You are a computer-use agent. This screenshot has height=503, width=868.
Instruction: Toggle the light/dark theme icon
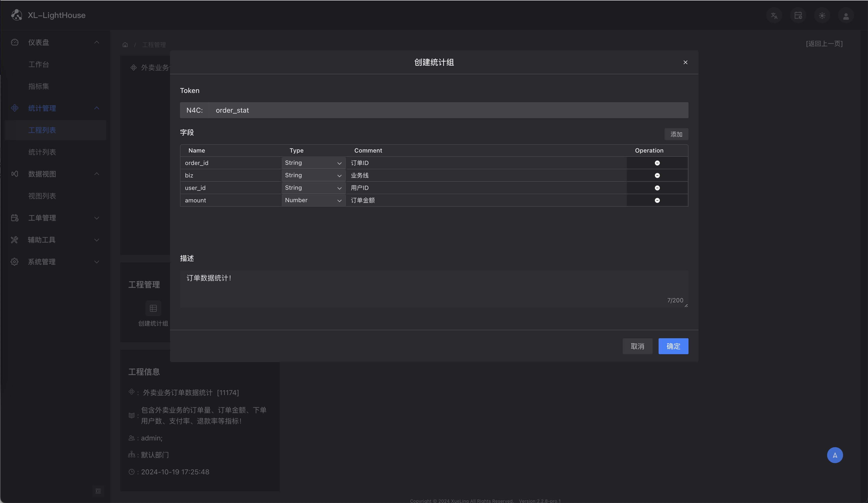pos(822,15)
